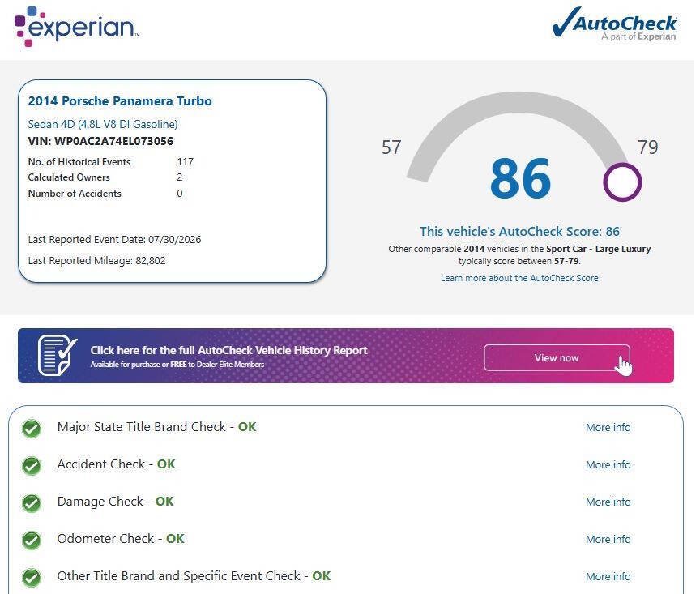
Task: Click the Experian logo
Action: click(77, 27)
